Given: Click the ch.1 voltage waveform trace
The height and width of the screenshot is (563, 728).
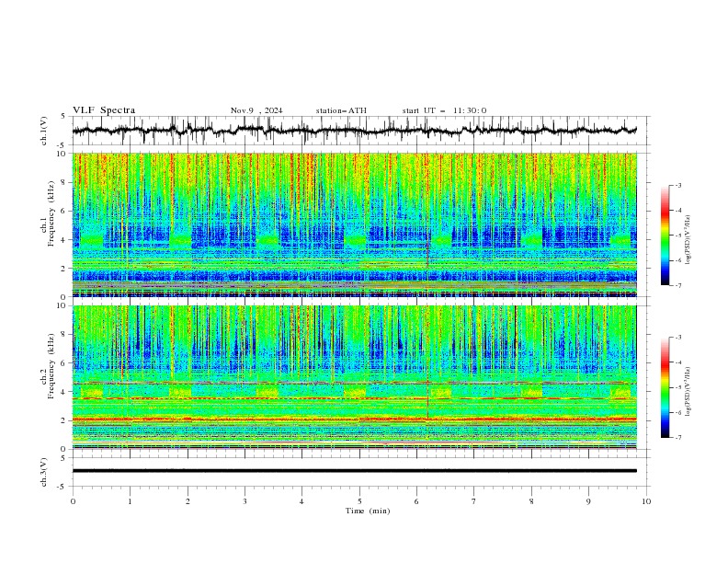Looking at the screenshot, I should [355, 131].
